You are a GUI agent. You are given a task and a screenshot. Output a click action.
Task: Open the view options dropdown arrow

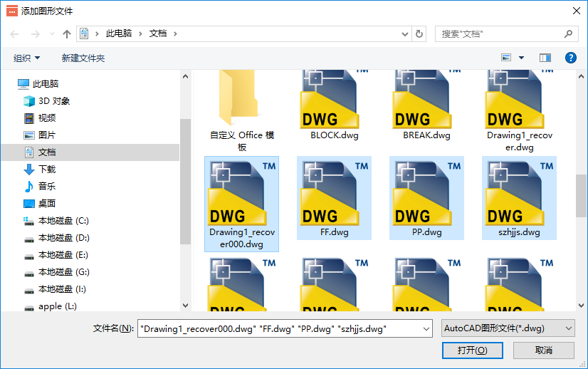click(x=521, y=58)
